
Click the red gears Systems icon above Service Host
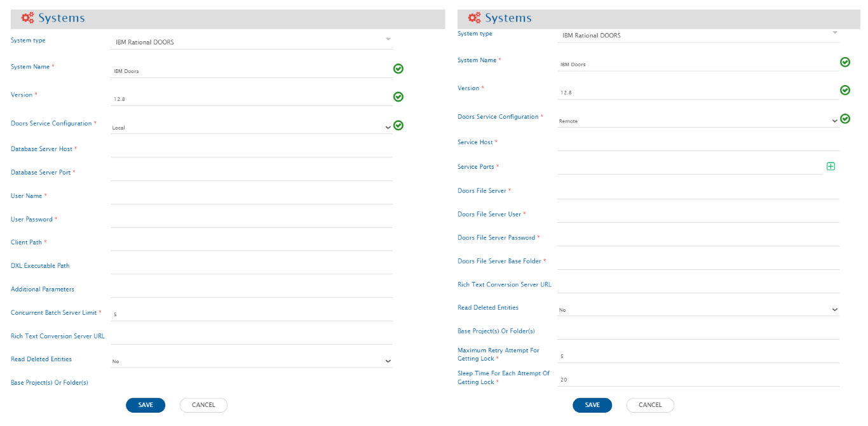pos(474,18)
